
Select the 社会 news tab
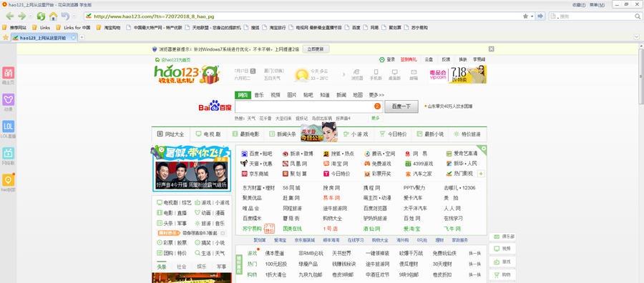182,267
